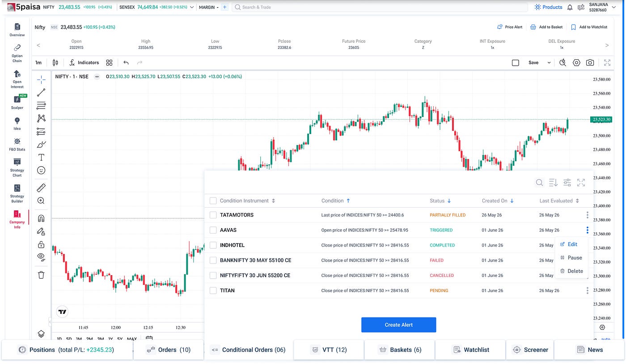Pick the brush drawing tool
Image resolution: width=626 pixels, height=364 pixels.
coord(41,144)
